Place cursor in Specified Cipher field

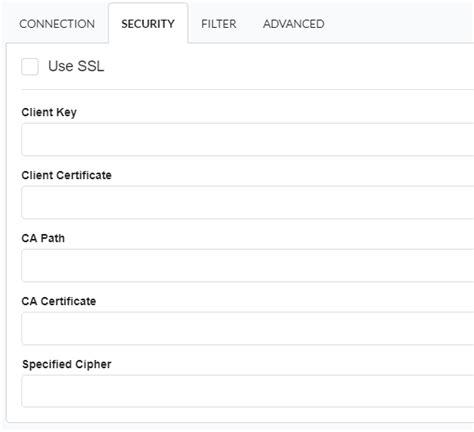point(248,391)
